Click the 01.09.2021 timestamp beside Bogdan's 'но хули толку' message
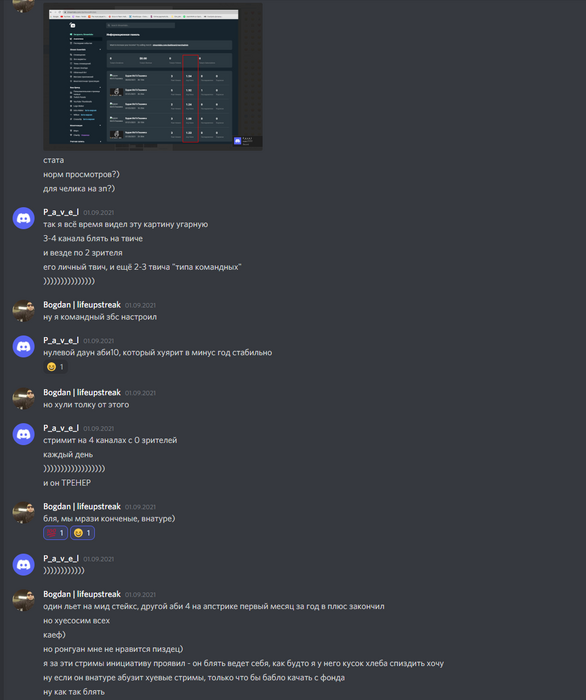586x700 pixels. coord(140,393)
